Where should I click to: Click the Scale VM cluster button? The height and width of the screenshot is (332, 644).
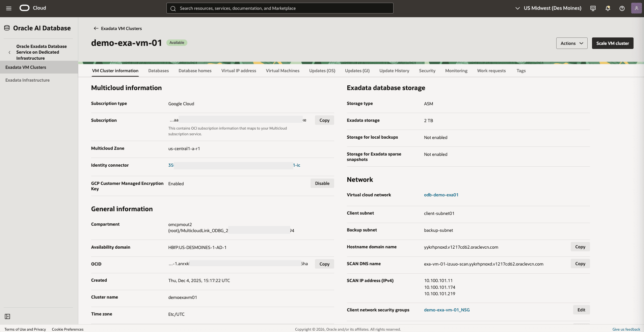click(x=612, y=43)
